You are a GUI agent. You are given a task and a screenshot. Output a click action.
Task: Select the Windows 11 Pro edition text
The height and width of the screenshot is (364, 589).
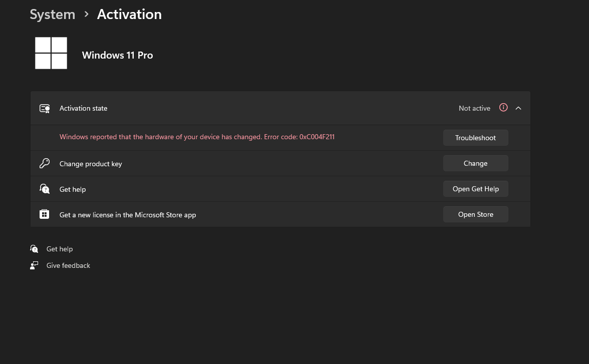(117, 55)
